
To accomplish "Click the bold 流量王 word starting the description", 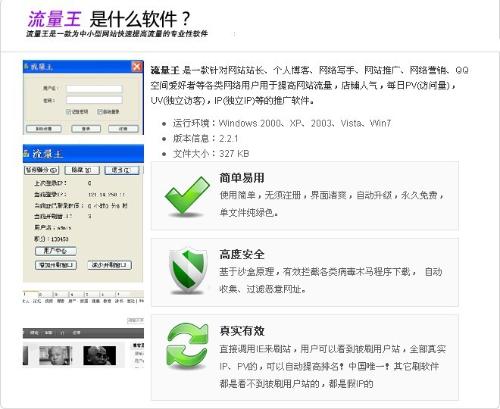I will pos(165,70).
